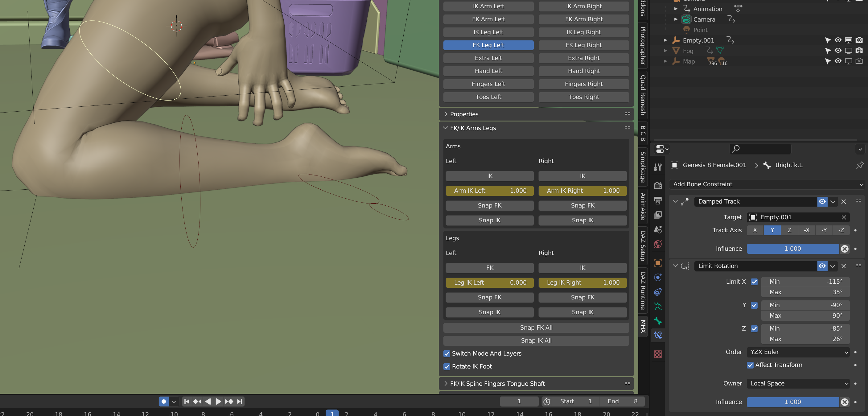The width and height of the screenshot is (868, 416).
Task: Switch to the DAZ Setup sidebar tab
Action: tap(643, 246)
